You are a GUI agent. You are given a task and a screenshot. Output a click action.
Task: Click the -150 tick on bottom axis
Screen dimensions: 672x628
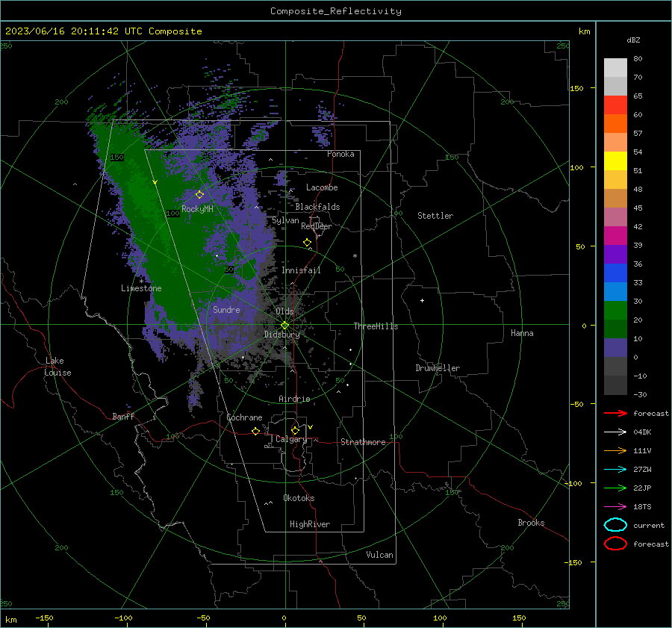coord(45,618)
